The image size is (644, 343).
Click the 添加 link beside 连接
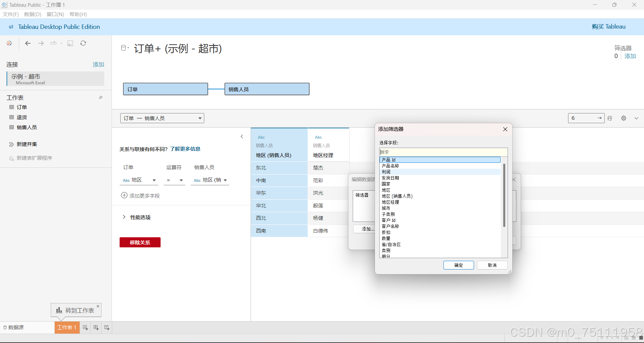(x=98, y=64)
